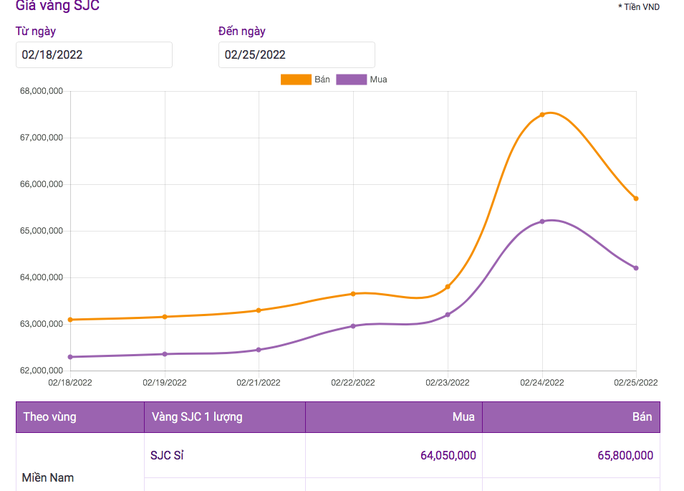Screen dimensions: 684x491
Task: Click the Mua price value 64,050,000
Action: (x=448, y=455)
